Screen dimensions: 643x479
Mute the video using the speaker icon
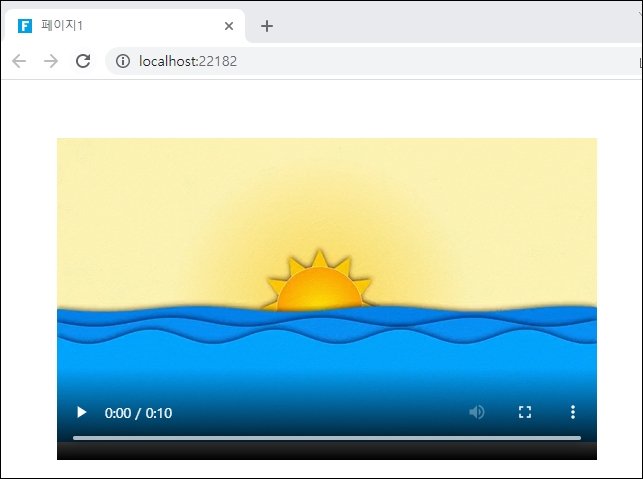[477, 412]
